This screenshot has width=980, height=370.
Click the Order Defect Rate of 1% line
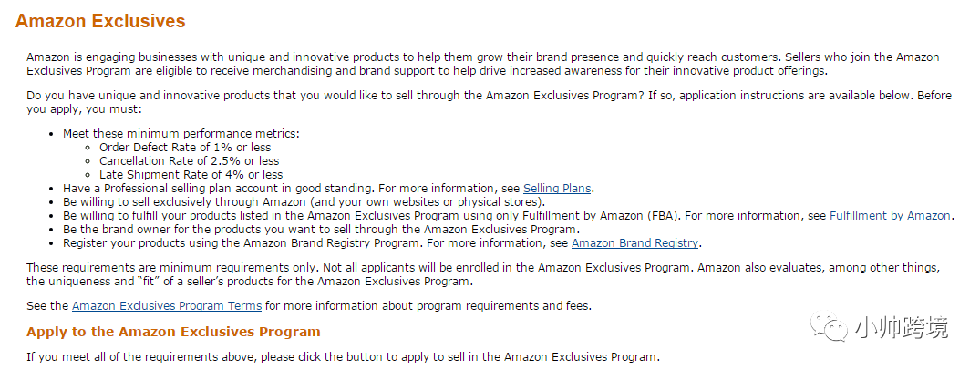pos(185,147)
